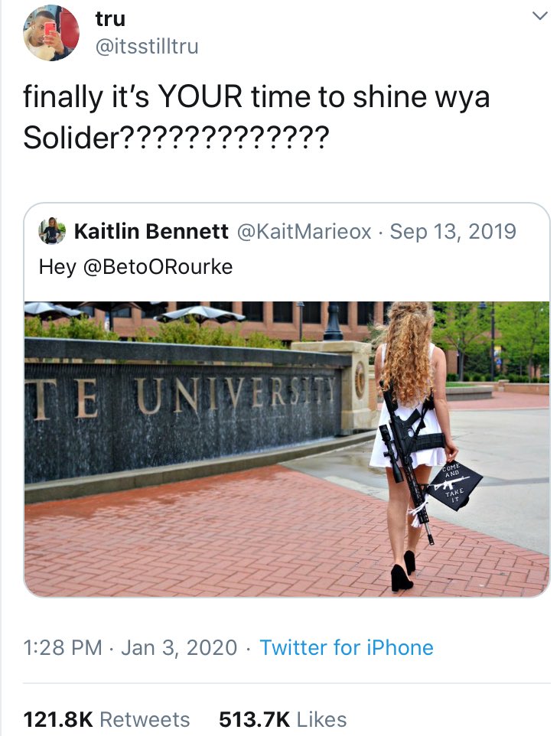Open the @itsstilltru handle
The height and width of the screenshot is (736, 560).
tap(147, 47)
